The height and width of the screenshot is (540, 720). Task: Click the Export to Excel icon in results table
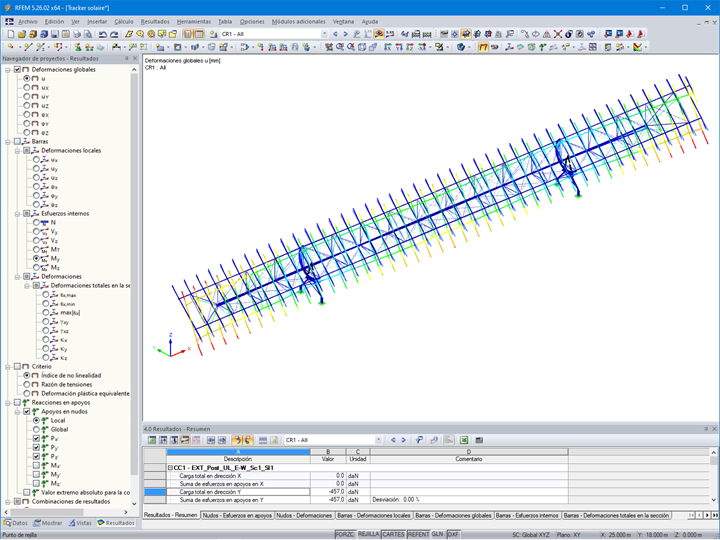point(464,440)
